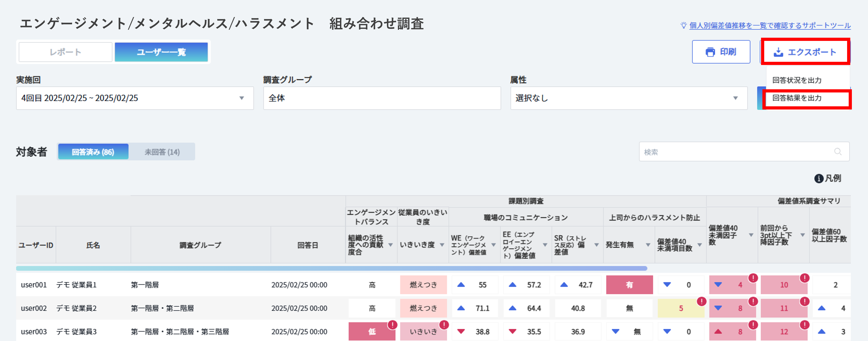Click the download icon in エクスポート button

[x=778, y=52]
